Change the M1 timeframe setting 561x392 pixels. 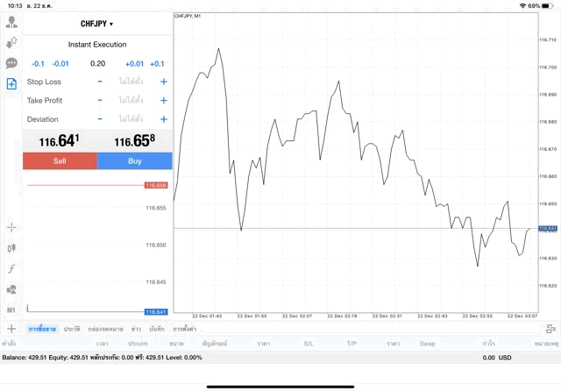coord(11,310)
